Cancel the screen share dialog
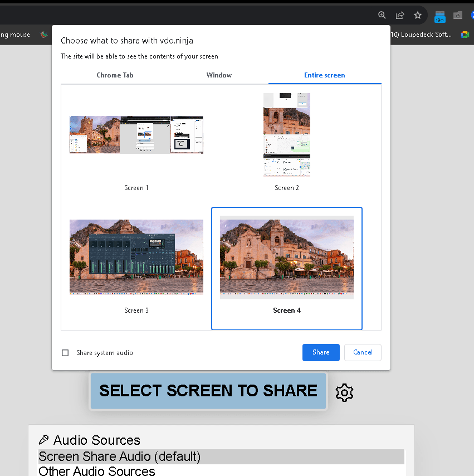The height and width of the screenshot is (476, 474). (x=363, y=352)
